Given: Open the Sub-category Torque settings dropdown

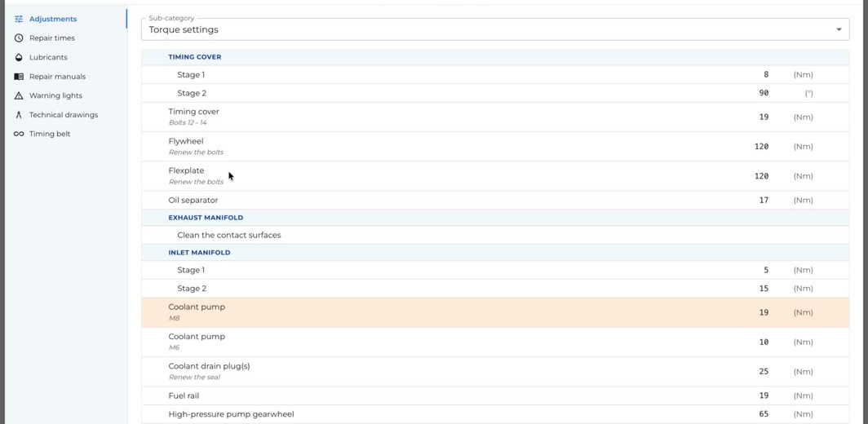Looking at the screenshot, I should 495,29.
